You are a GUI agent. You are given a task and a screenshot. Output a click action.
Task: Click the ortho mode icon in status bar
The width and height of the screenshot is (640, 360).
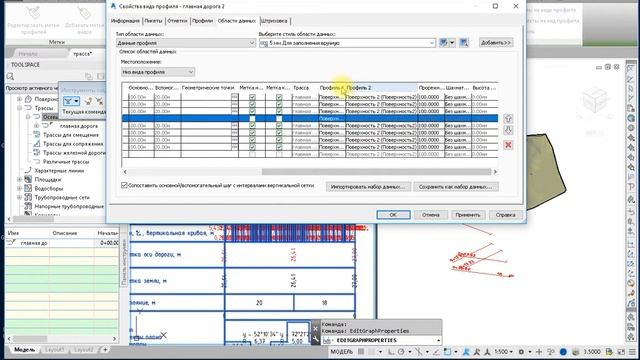tap(391, 351)
